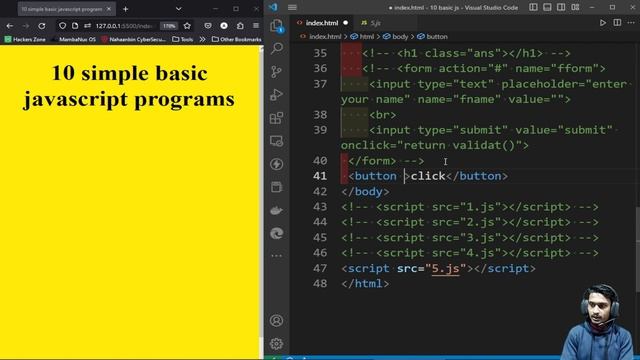Reload the page in Firefox
This screenshot has width=640, height=360.
point(42,26)
